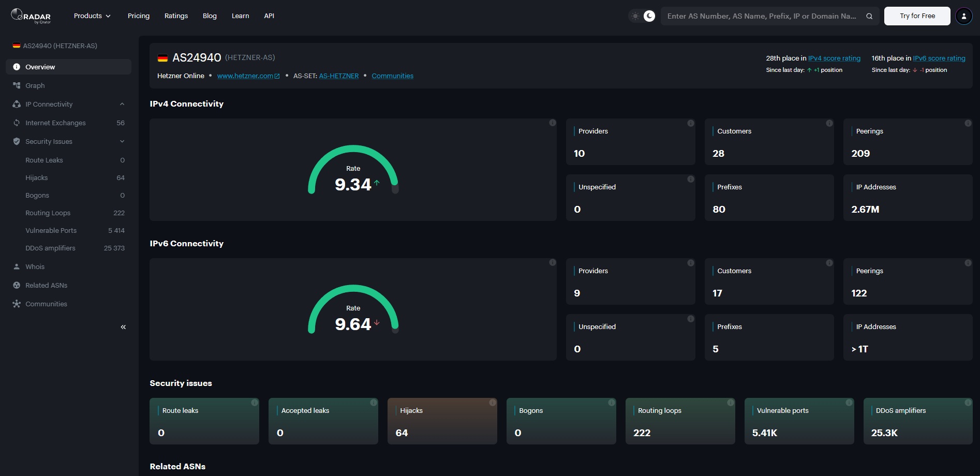Viewport: 980px width, 476px height.
Task: Open the www.hetzner.com link
Action: (248, 76)
